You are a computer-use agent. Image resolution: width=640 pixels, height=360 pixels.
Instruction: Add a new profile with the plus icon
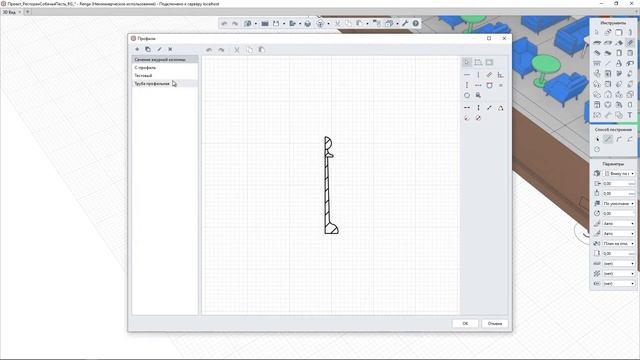pos(137,49)
